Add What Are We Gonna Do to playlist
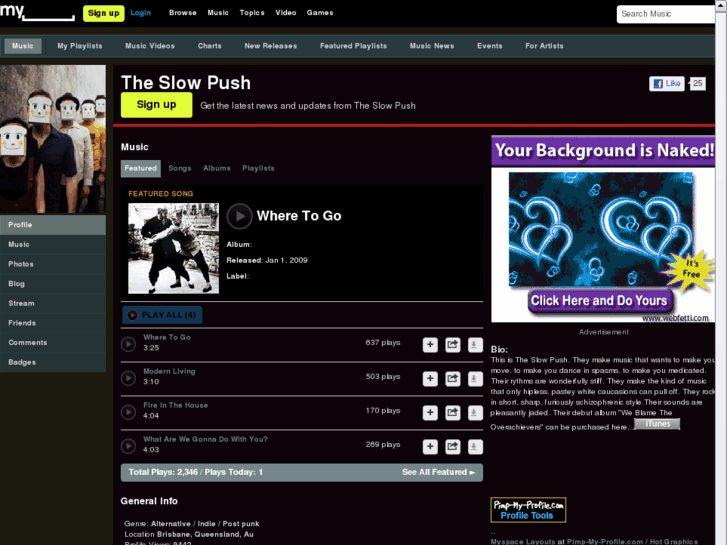The image size is (727, 545). tap(430, 446)
